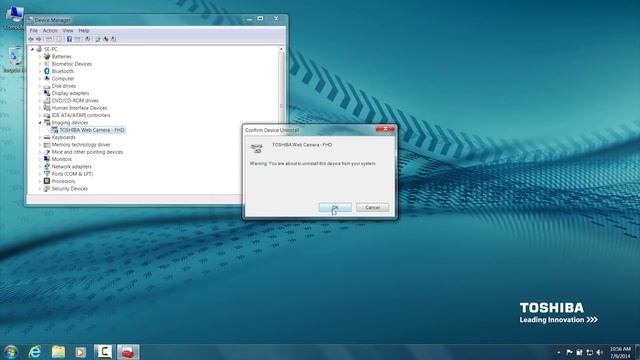
Task: Select the Memory technology driver row
Action: (x=81, y=144)
